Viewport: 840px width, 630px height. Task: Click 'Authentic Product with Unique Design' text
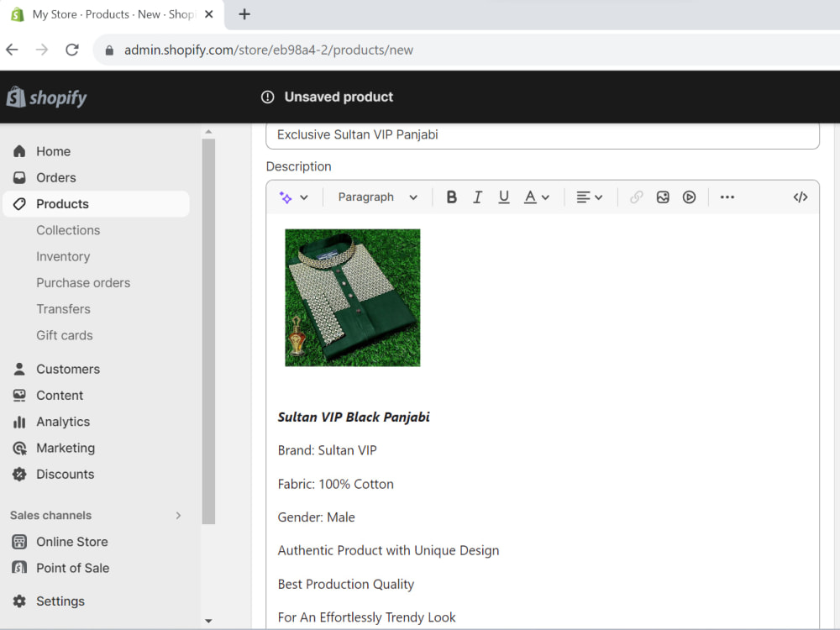tap(388, 550)
